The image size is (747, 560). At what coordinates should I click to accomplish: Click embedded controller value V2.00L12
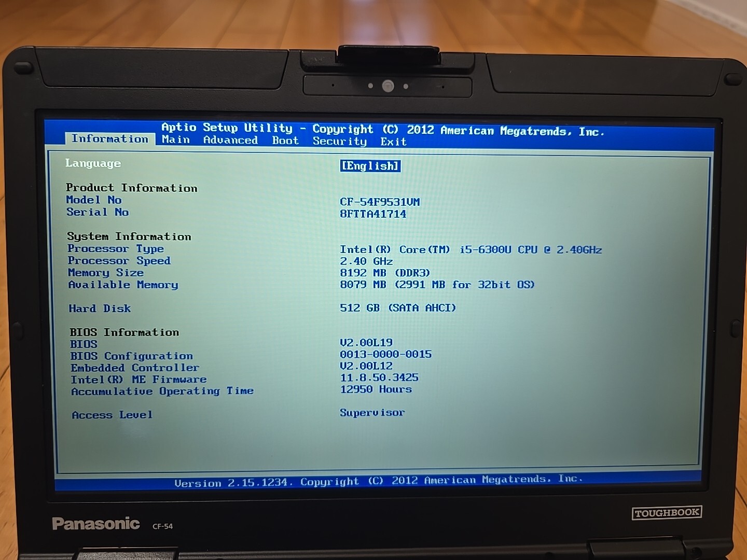[366, 366]
